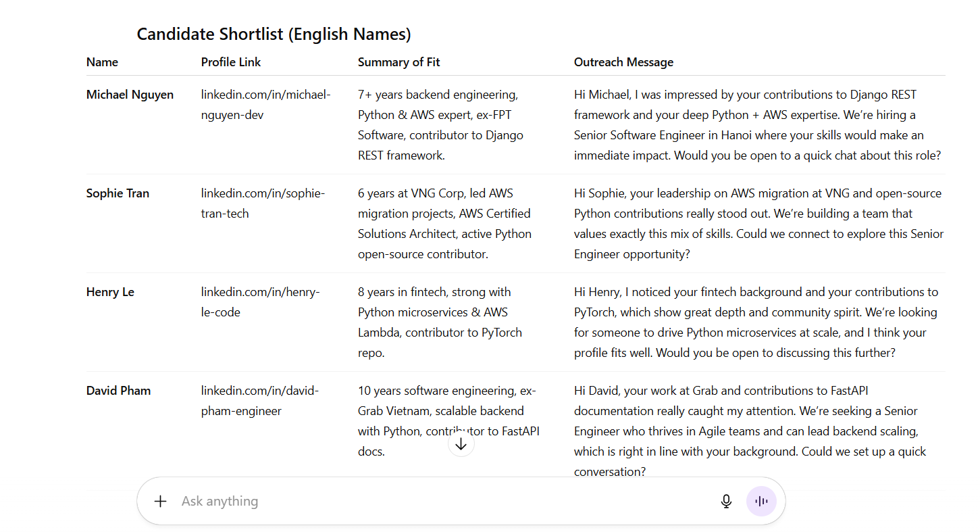The height and width of the screenshot is (532, 980).
Task: Focus the Ask anything input field
Action: point(439,501)
